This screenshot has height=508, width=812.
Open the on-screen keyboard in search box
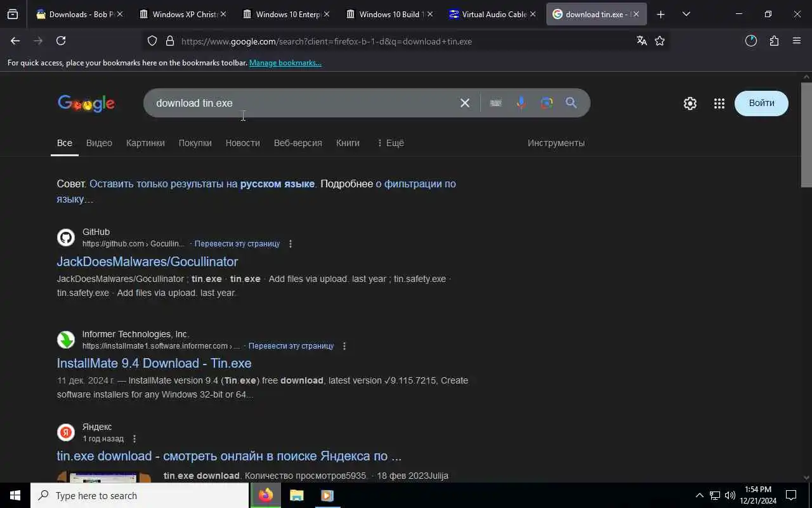pyautogui.click(x=495, y=103)
